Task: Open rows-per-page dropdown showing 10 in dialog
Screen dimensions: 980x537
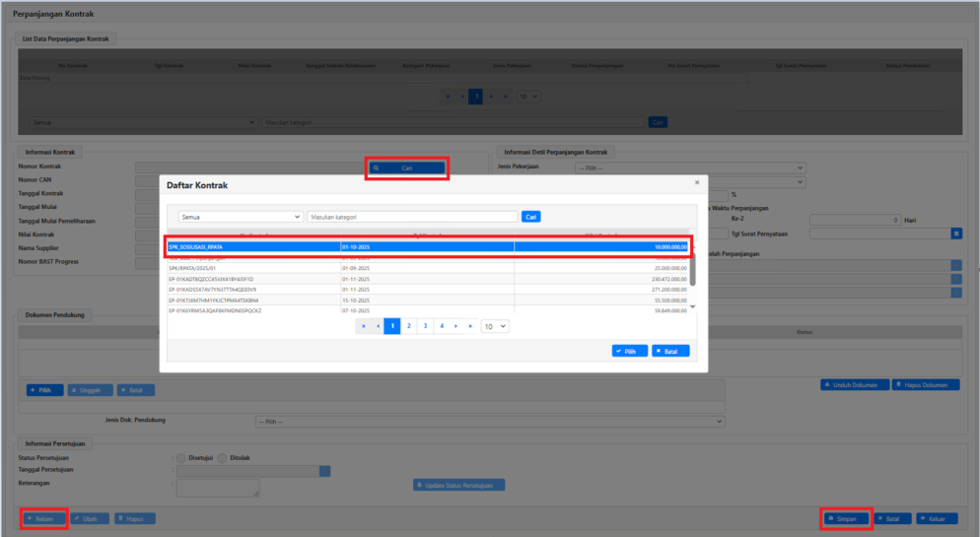Action: (x=495, y=325)
